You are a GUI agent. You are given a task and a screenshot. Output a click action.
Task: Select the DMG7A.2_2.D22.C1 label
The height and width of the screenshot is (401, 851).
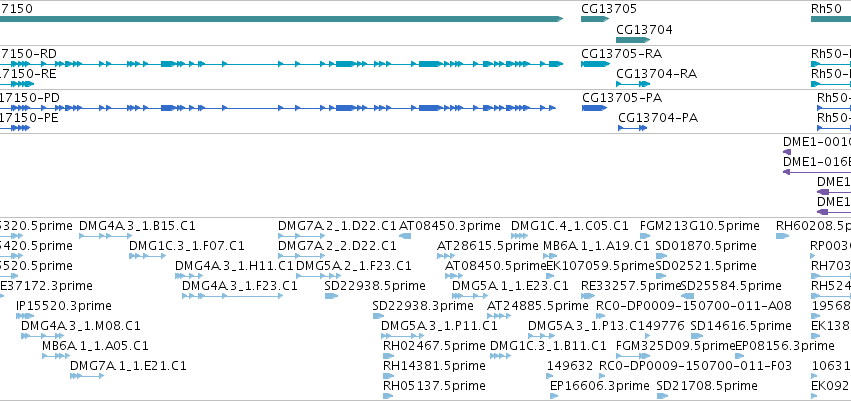coord(338,246)
